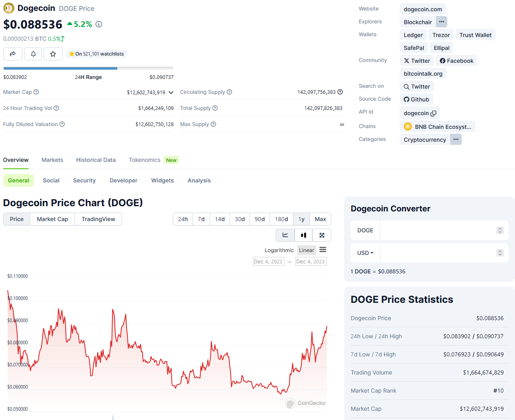Open the price change info icon
The image size is (515, 420).
99,24
